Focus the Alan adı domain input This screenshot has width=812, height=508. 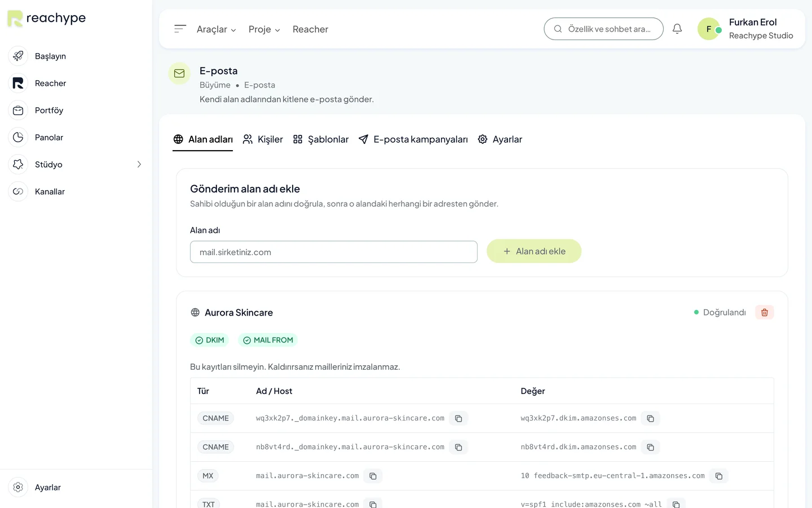click(334, 252)
